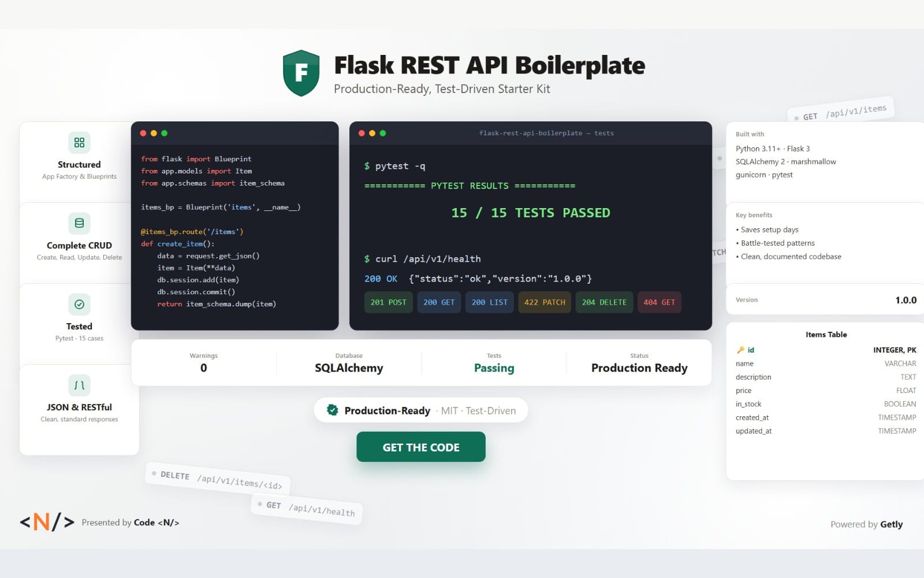Click the Complete CRUD database icon
Image resolution: width=924 pixels, height=578 pixels.
(x=79, y=223)
